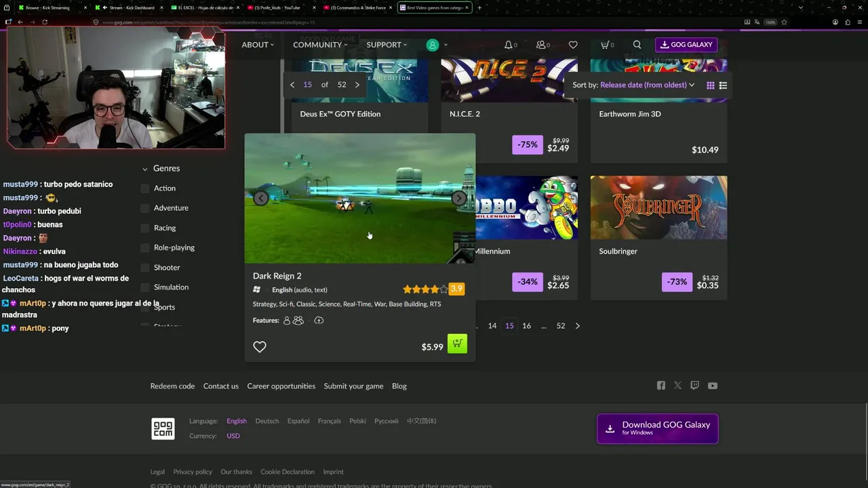
Task: Add Dark Reign 2 to cart
Action: click(457, 344)
